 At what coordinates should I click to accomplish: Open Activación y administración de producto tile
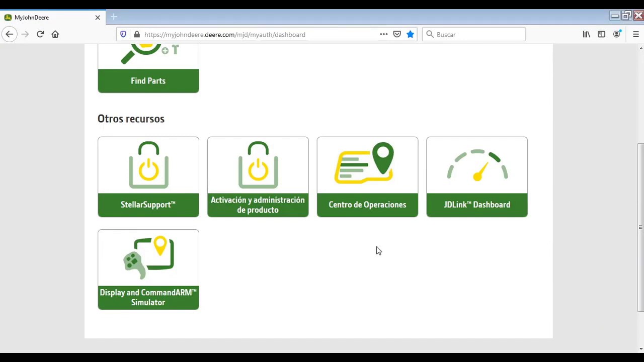[258, 177]
